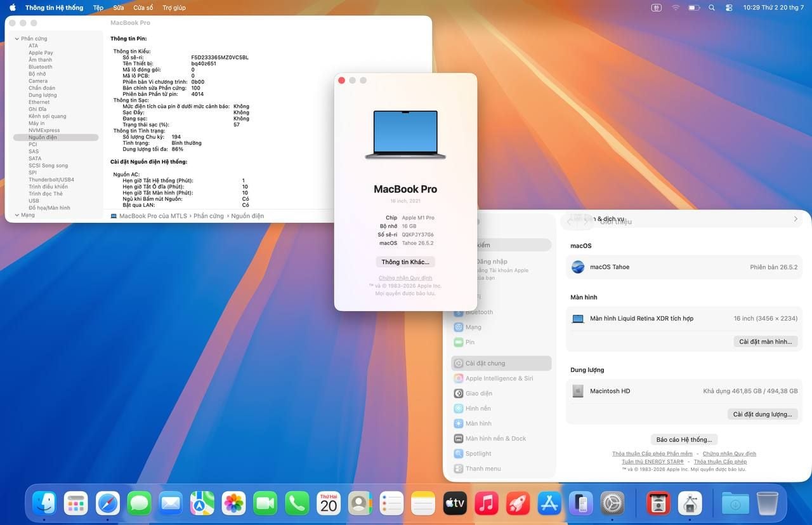Open the Downloads folder in the Dock

click(735, 503)
